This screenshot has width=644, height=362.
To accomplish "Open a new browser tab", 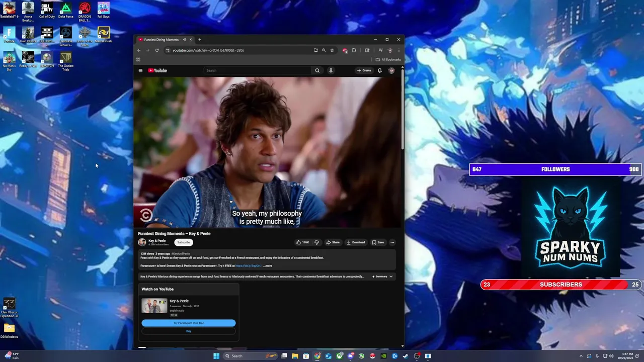I will pyautogui.click(x=199, y=39).
